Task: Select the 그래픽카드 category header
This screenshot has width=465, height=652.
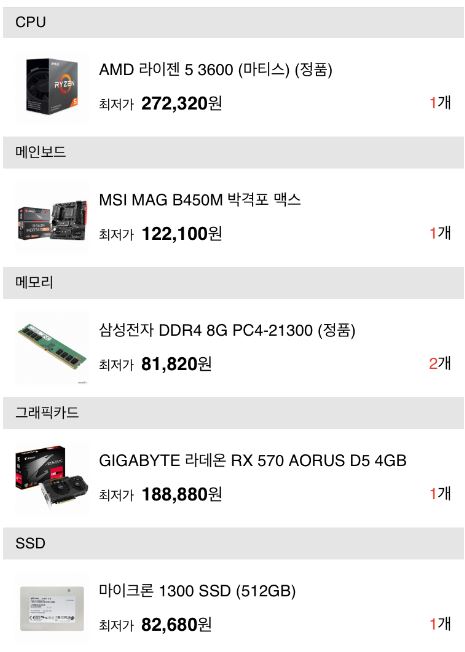Action: coord(233,413)
